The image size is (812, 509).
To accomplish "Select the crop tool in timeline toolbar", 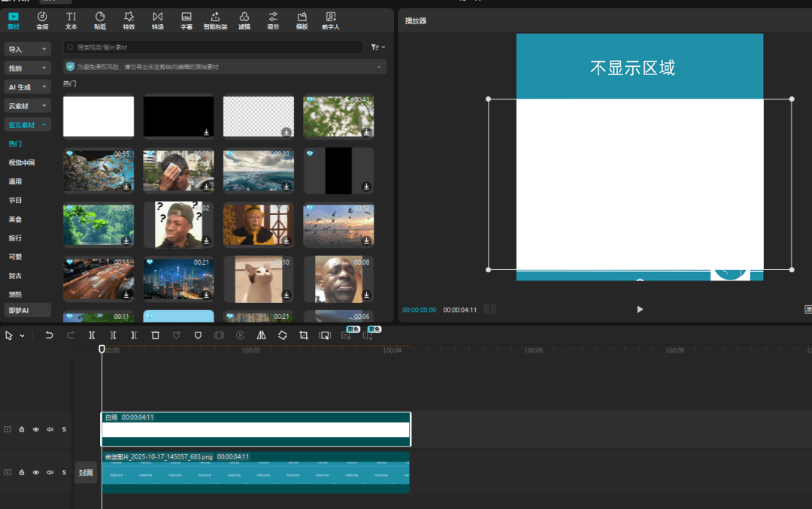I will (304, 335).
